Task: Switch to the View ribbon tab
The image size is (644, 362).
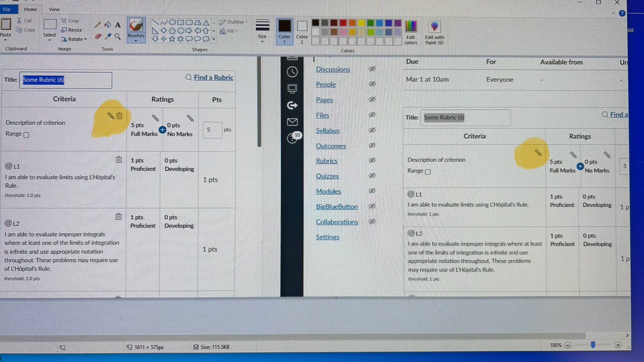Action: [54, 9]
